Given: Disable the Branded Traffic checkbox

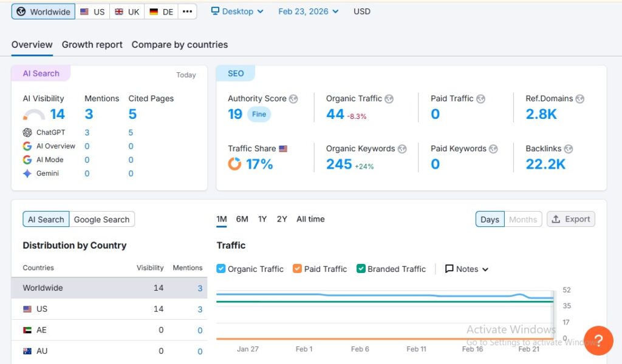Looking at the screenshot, I should point(361,269).
